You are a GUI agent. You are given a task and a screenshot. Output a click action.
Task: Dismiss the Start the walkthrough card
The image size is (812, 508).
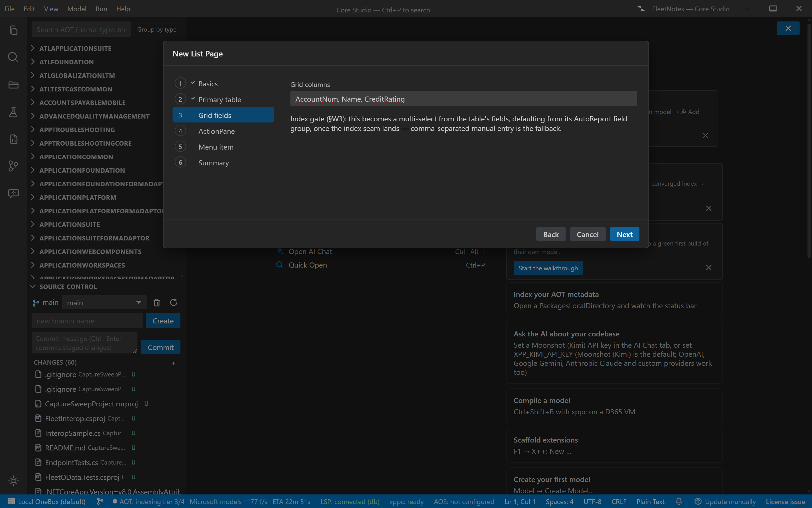(x=709, y=268)
